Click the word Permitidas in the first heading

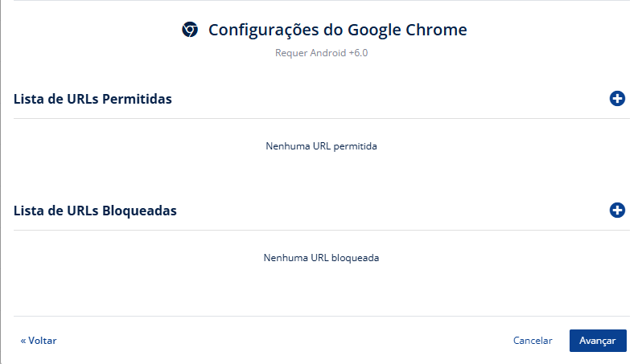pos(137,99)
